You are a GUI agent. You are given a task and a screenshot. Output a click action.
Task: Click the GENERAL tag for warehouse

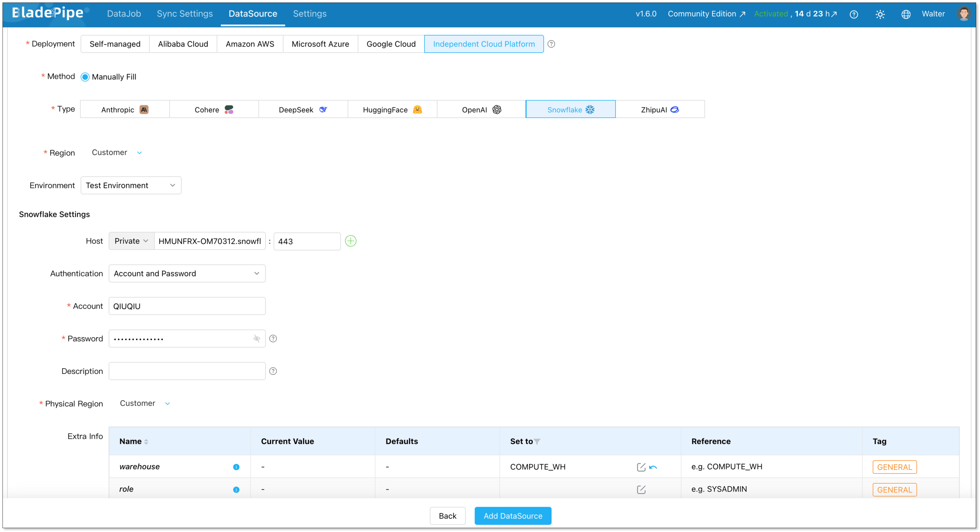pyautogui.click(x=894, y=467)
